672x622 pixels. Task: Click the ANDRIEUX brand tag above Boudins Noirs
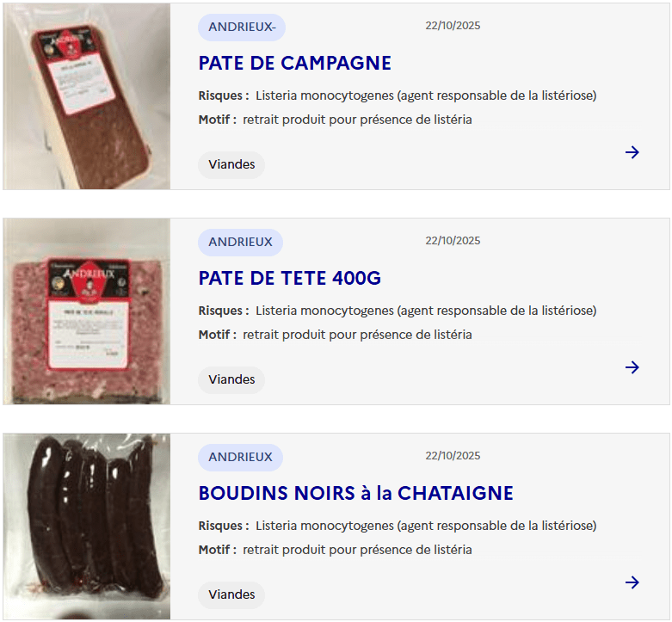pyautogui.click(x=240, y=457)
